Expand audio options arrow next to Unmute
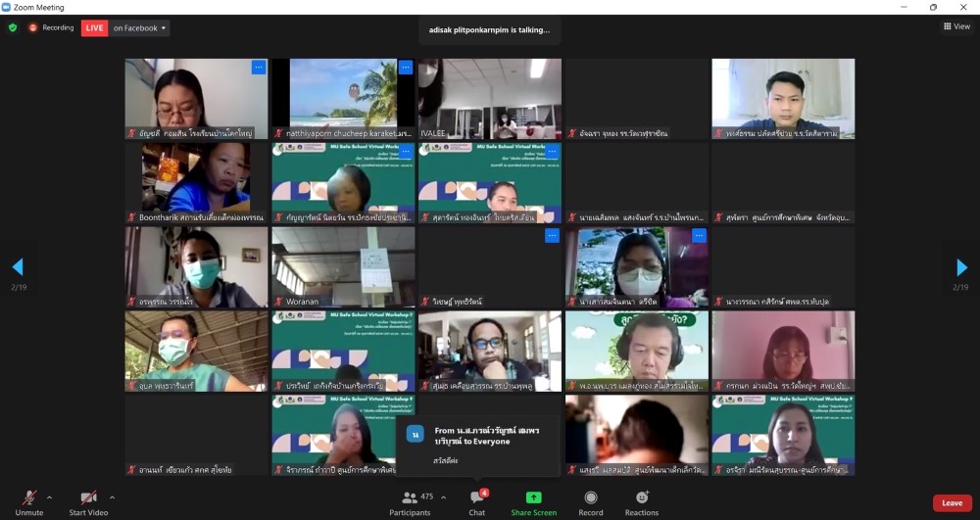The width and height of the screenshot is (980, 520). point(50,497)
